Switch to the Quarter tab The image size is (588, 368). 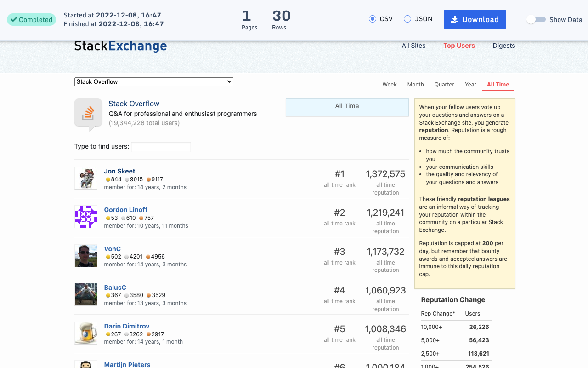pos(444,85)
